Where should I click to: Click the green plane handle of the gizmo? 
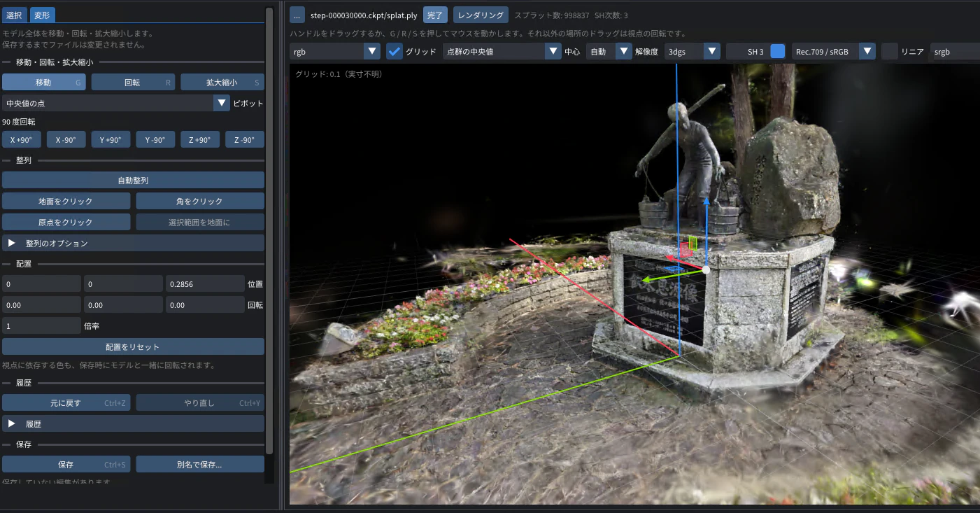click(693, 243)
